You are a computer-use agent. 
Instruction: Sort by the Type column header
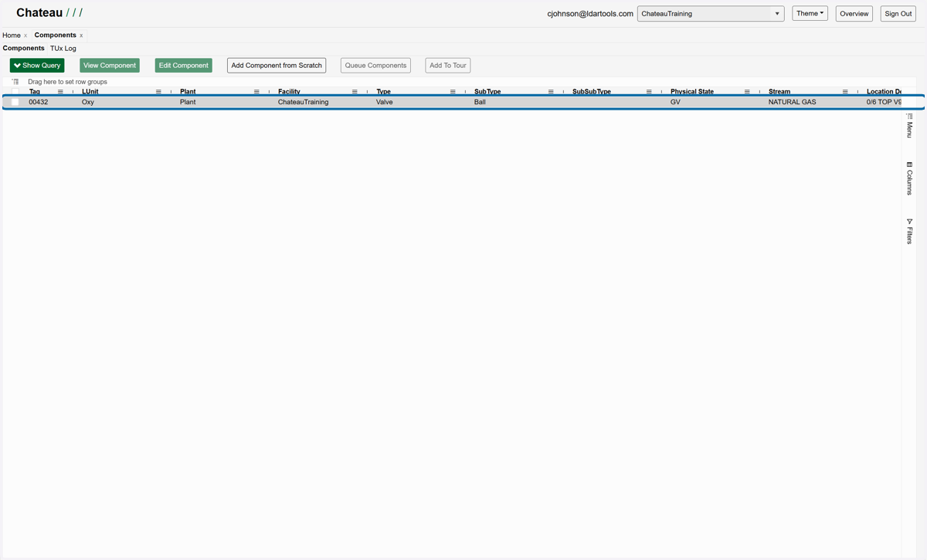(383, 92)
